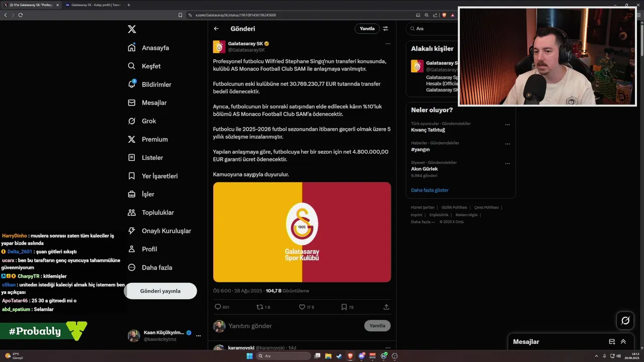Click the Listeler sidebar icon
Image resolution: width=644 pixels, height=362 pixels.
click(132, 157)
